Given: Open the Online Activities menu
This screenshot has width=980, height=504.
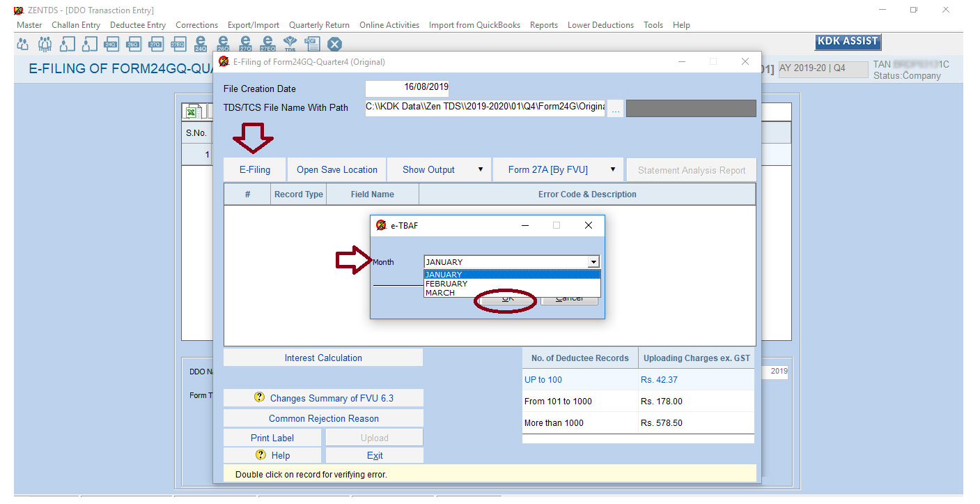Looking at the screenshot, I should 389,25.
